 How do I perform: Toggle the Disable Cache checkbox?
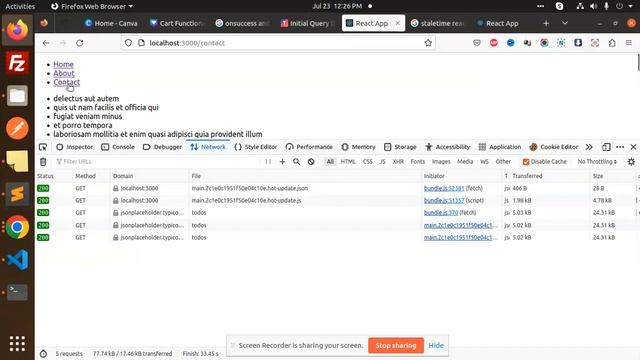point(526,162)
